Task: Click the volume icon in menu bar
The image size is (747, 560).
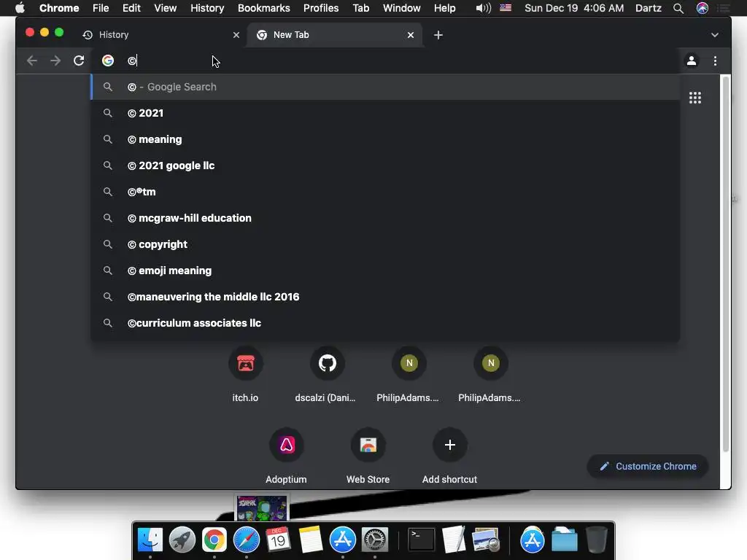Action: (483, 8)
